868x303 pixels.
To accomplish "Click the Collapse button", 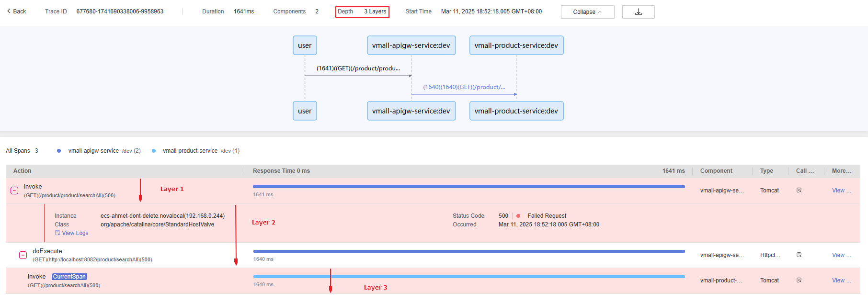I will [587, 12].
